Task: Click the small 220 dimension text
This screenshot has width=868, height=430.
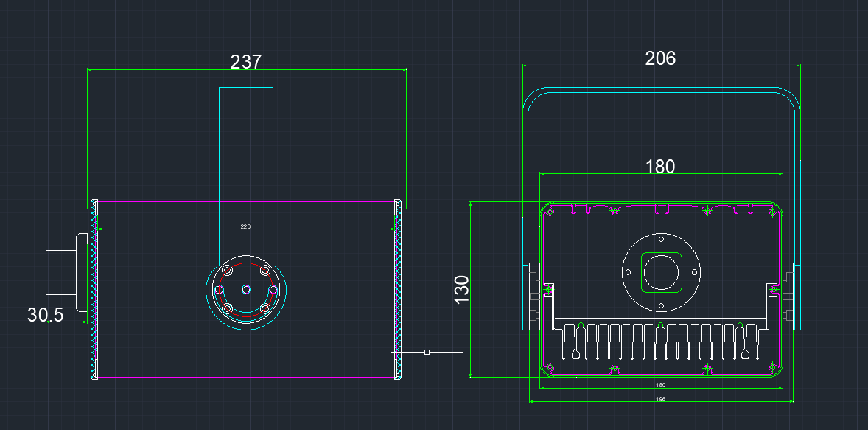Action: tap(245, 226)
